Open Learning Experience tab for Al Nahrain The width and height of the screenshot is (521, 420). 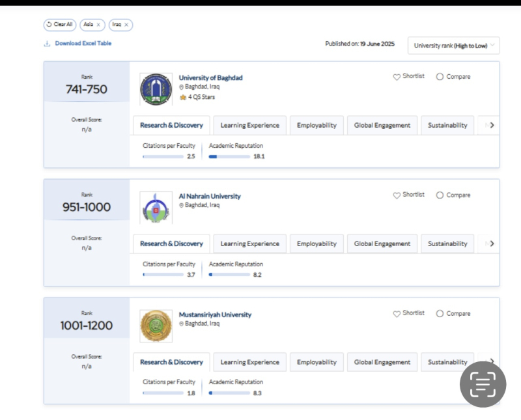(x=250, y=244)
